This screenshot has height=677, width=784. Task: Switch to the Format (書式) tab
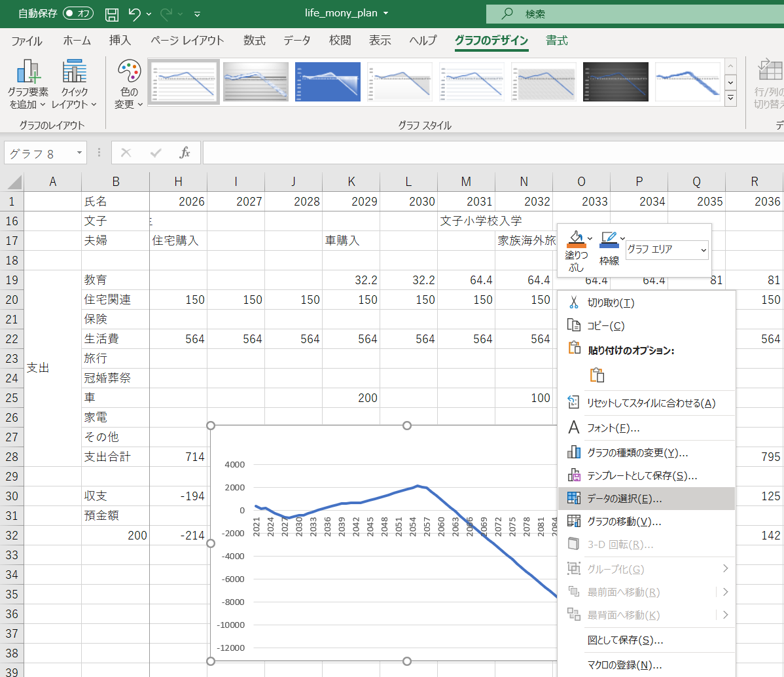click(556, 41)
